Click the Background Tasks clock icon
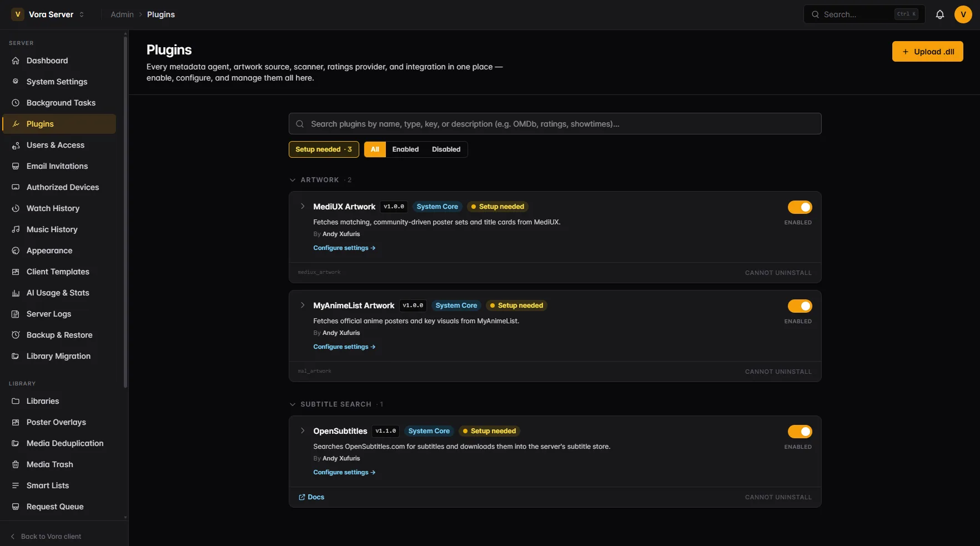This screenshot has width=980, height=546. [x=16, y=103]
